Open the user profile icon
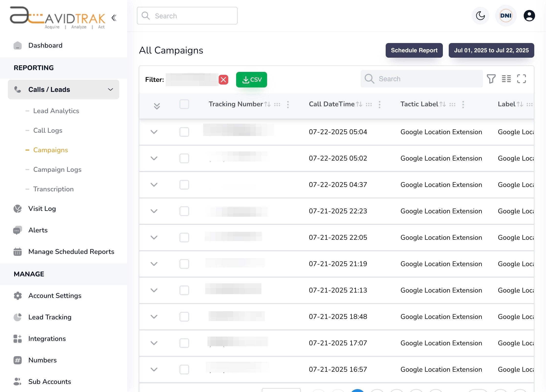 [x=529, y=16]
